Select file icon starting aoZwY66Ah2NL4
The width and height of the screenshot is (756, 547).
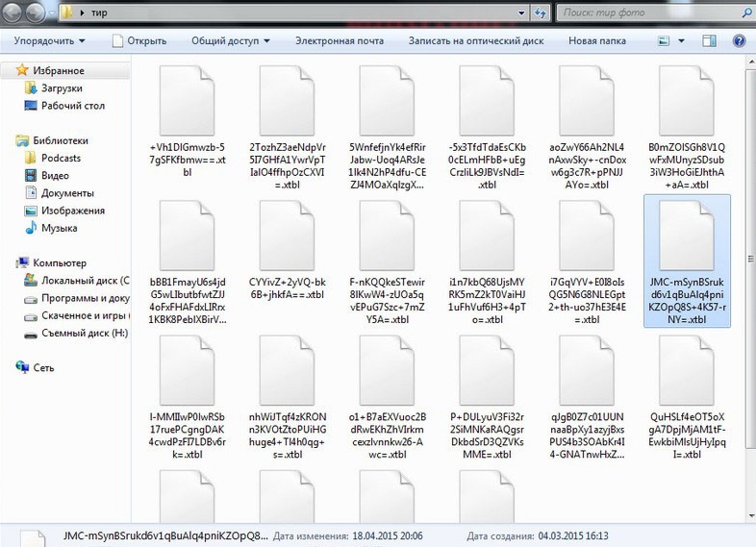[x=587, y=100]
